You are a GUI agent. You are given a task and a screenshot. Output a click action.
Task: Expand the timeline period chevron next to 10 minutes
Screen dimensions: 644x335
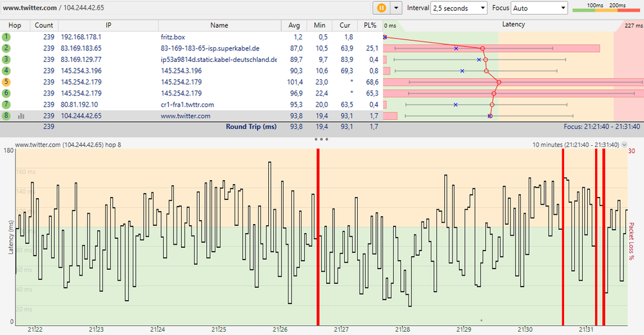tap(624, 145)
